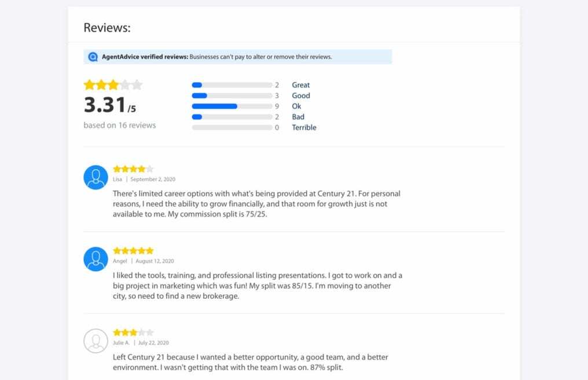Click the overall three-star rating icons

tap(113, 85)
